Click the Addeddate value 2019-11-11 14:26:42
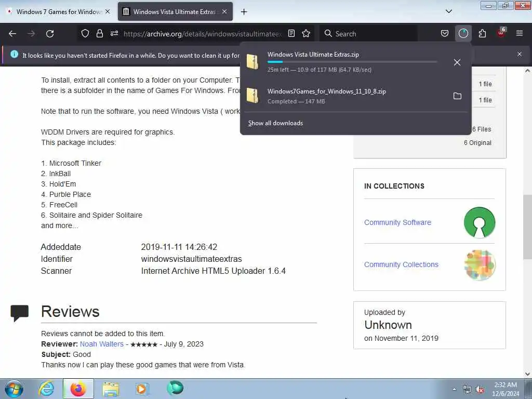 coord(179,247)
